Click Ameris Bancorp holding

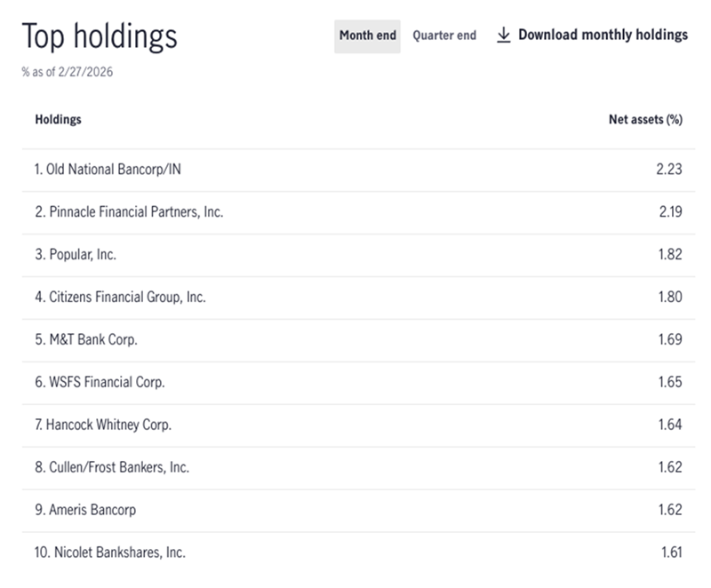(x=85, y=510)
